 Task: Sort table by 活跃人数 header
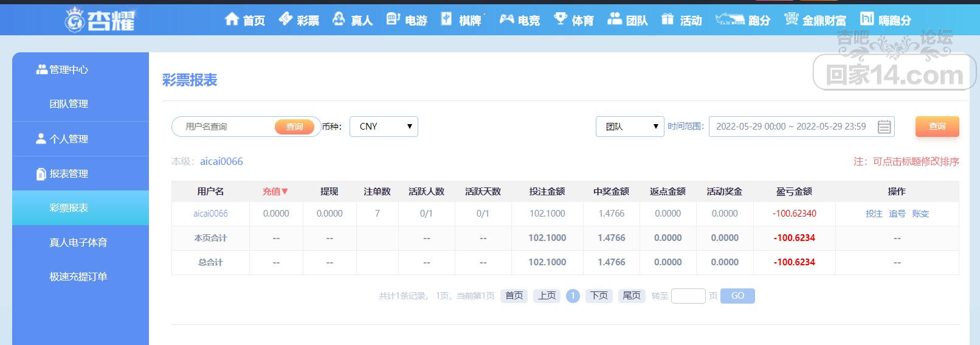[426, 192]
